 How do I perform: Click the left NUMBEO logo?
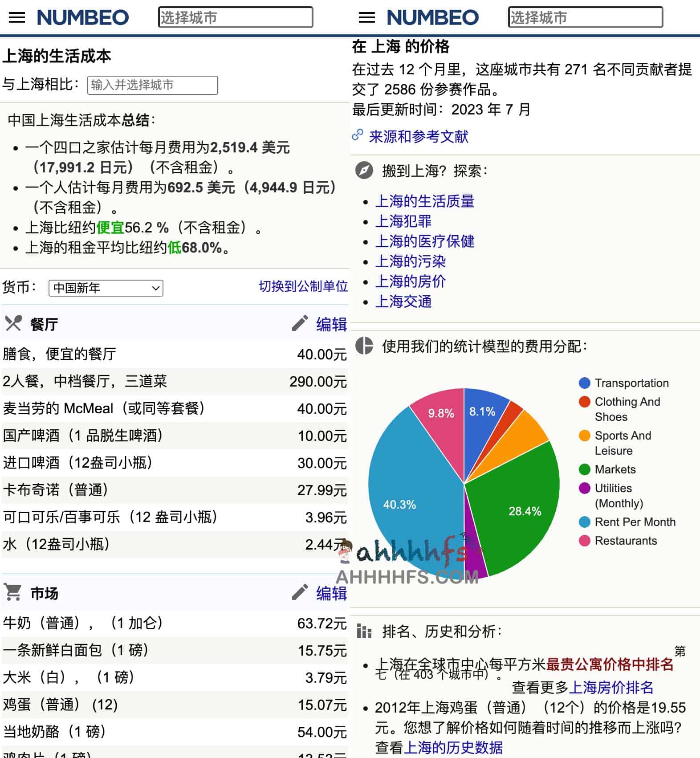point(83,17)
